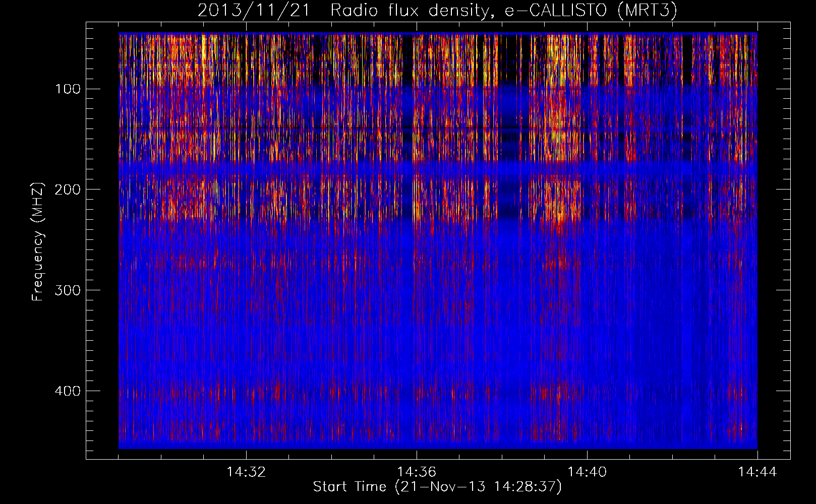Click the '14:36' time tick label

[x=417, y=472]
